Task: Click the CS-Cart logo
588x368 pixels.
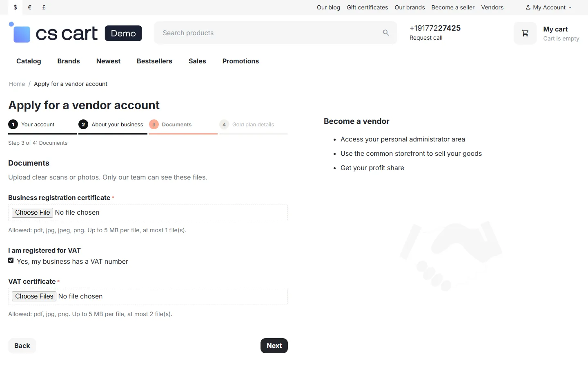Action: point(76,33)
